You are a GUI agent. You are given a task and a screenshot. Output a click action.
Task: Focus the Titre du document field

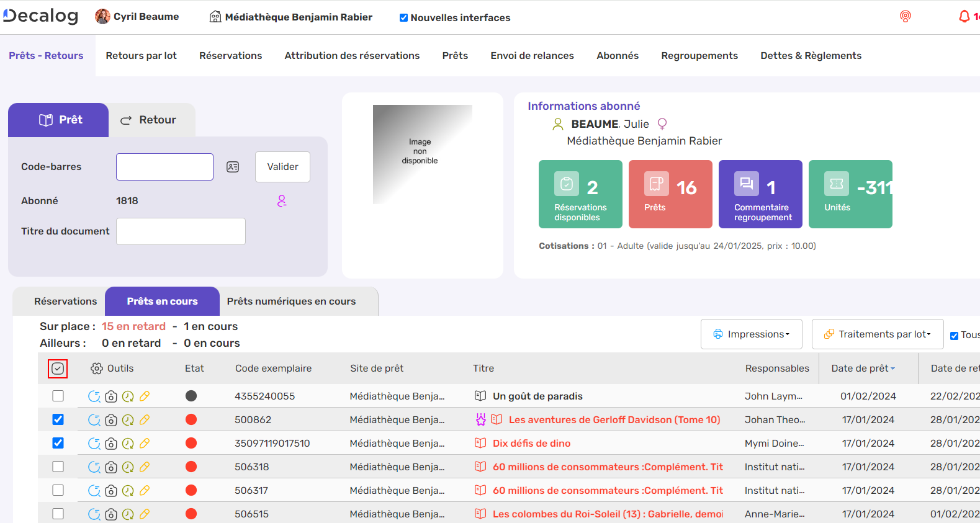(x=181, y=231)
